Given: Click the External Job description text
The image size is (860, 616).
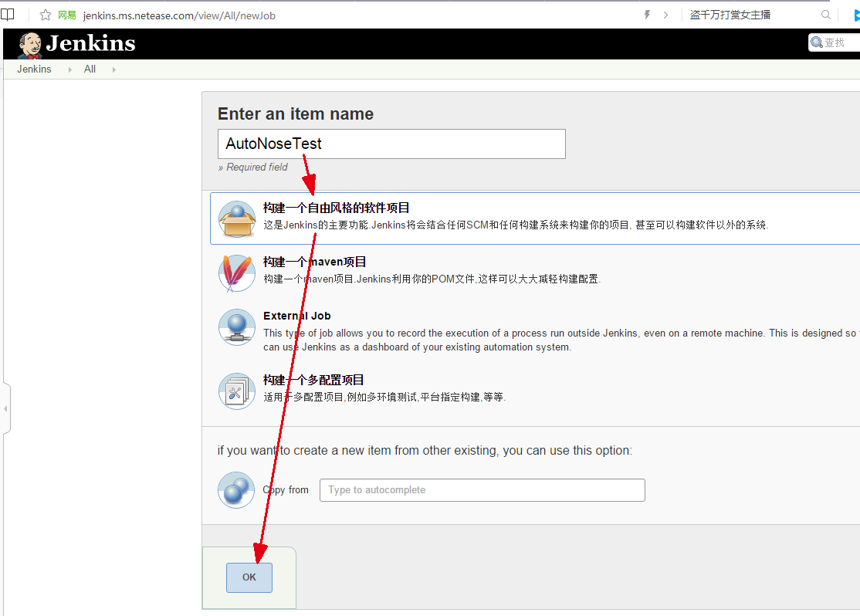Looking at the screenshot, I should (561, 340).
